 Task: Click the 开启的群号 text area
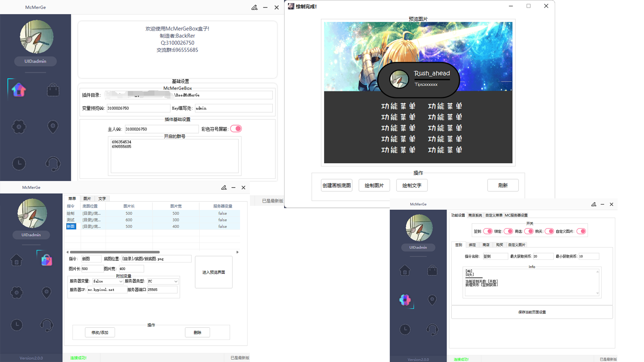[x=174, y=156]
